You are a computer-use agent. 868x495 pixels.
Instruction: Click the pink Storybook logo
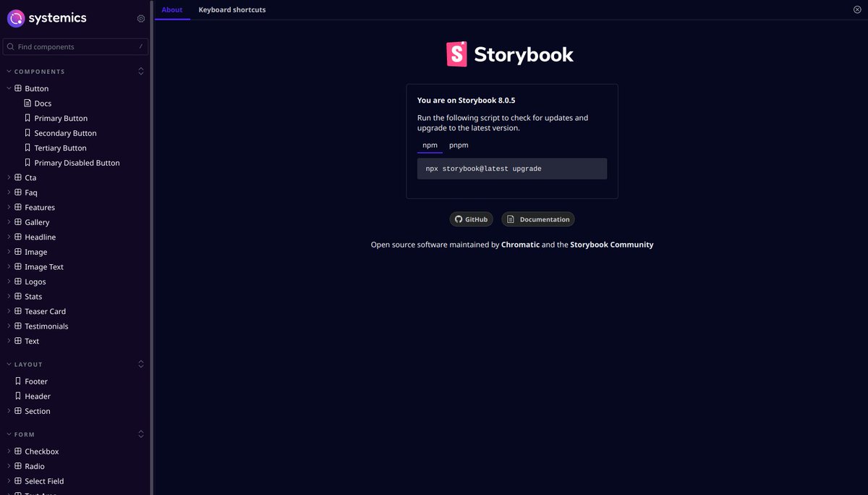click(x=456, y=54)
